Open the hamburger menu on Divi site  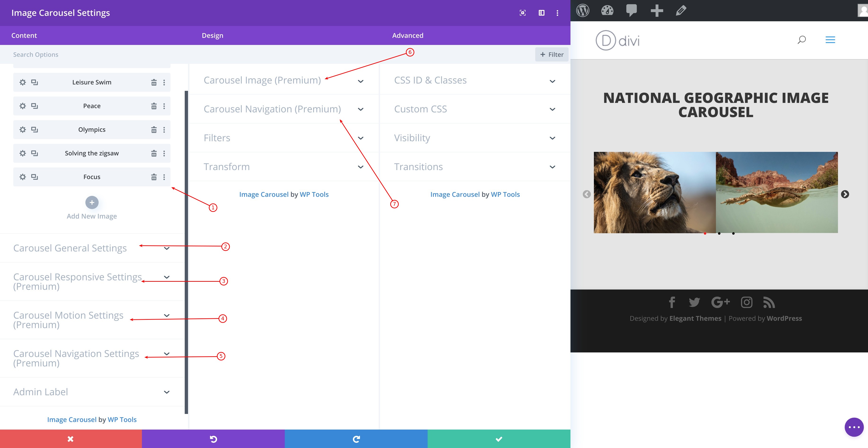coord(830,40)
